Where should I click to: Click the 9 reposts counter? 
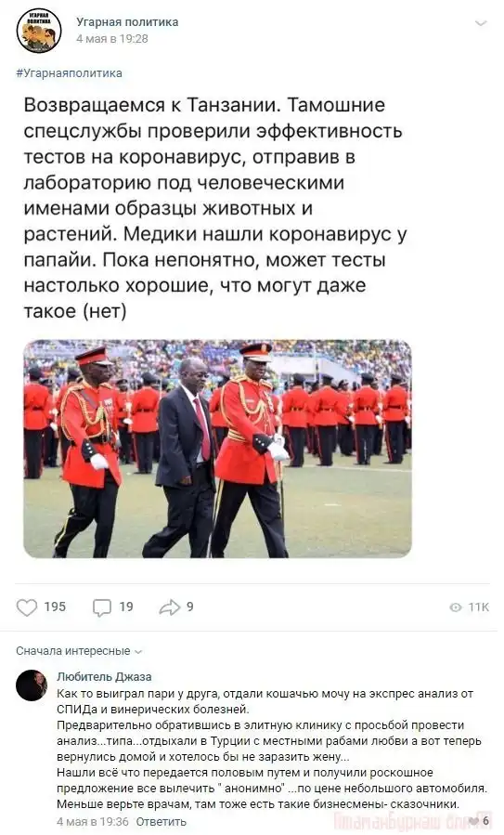pos(190,607)
